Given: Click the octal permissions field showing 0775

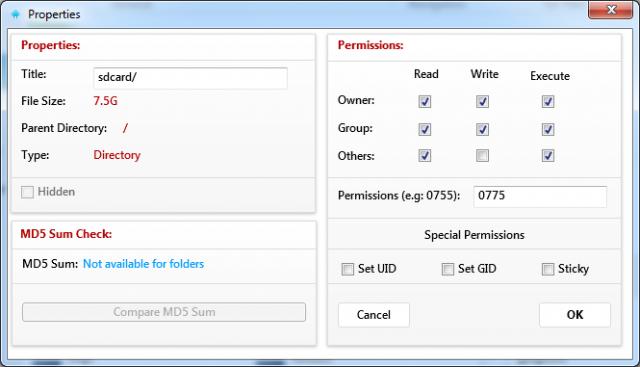Looking at the screenshot, I should [540, 196].
